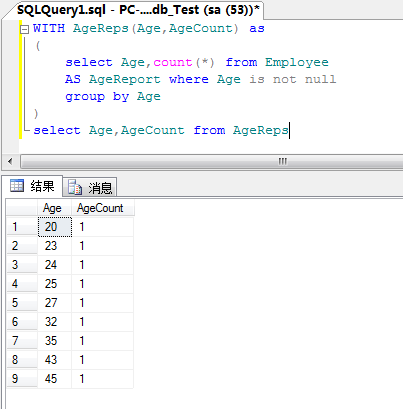Click the Age column header
Image resolution: width=403 pixels, height=409 pixels.
pos(54,208)
